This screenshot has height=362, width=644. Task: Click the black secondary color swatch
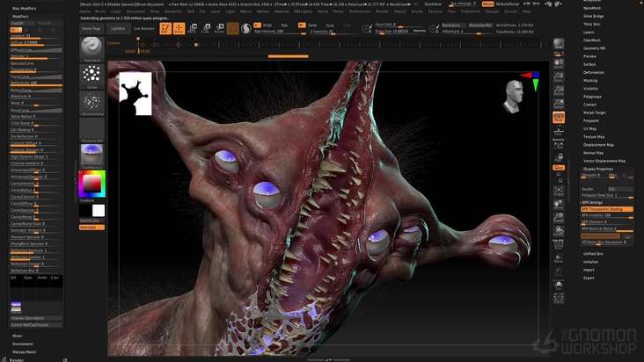(x=85, y=210)
